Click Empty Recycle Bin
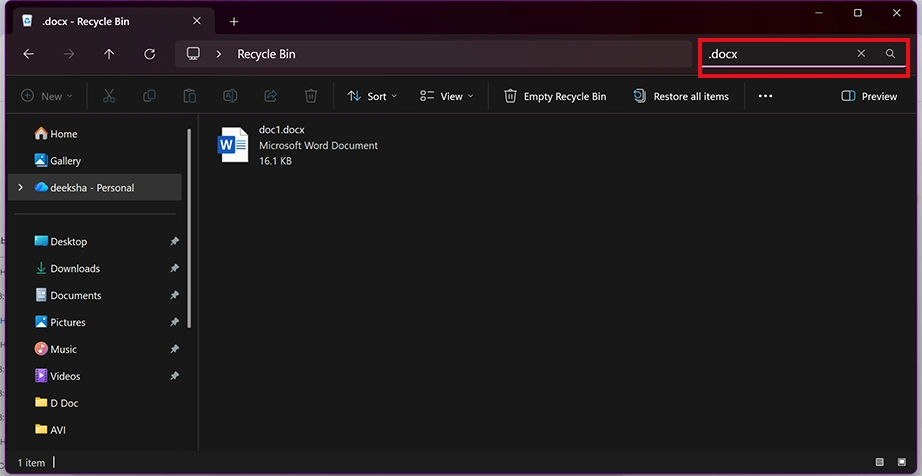This screenshot has height=476, width=922. (555, 96)
